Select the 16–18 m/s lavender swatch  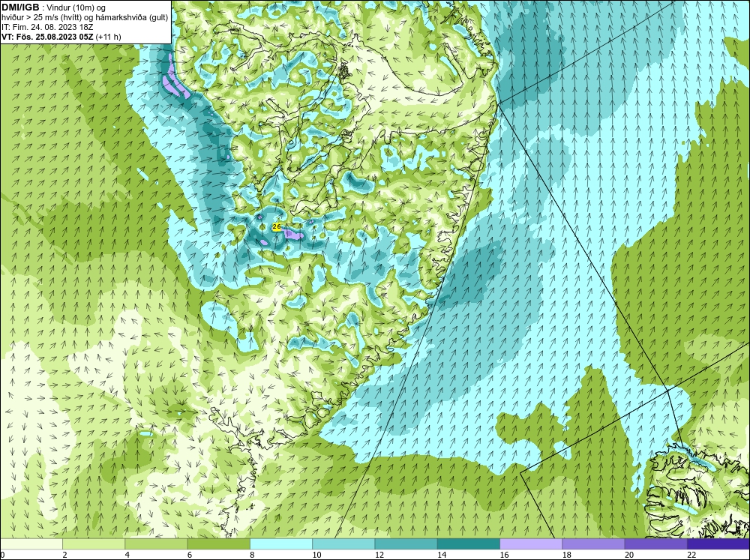(531, 544)
